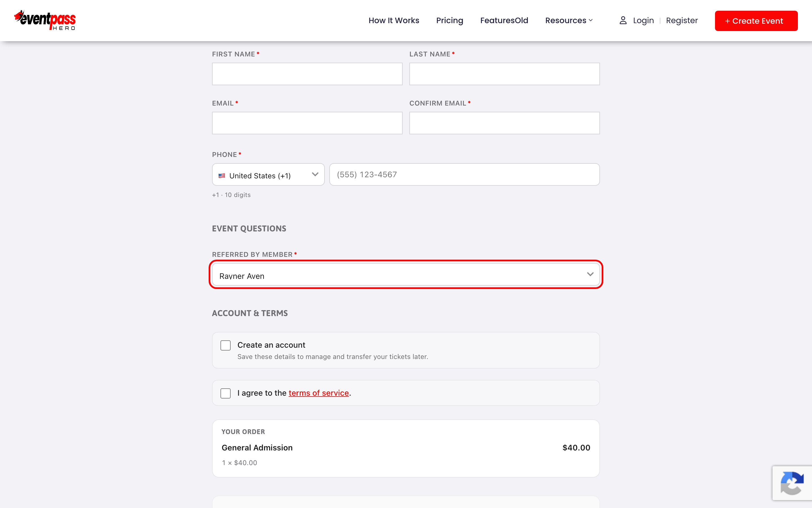Click the phone number input field

click(464, 174)
